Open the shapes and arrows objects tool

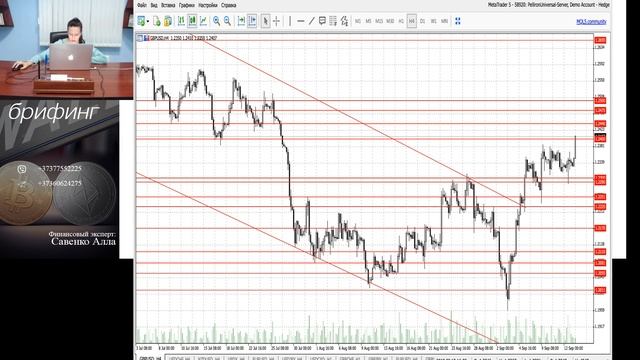344,21
